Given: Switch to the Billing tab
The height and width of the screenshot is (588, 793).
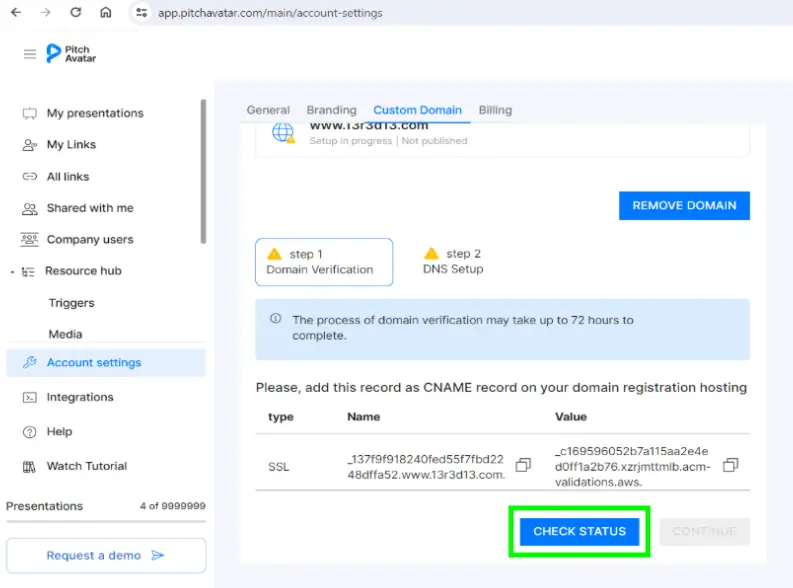Looking at the screenshot, I should [x=495, y=110].
